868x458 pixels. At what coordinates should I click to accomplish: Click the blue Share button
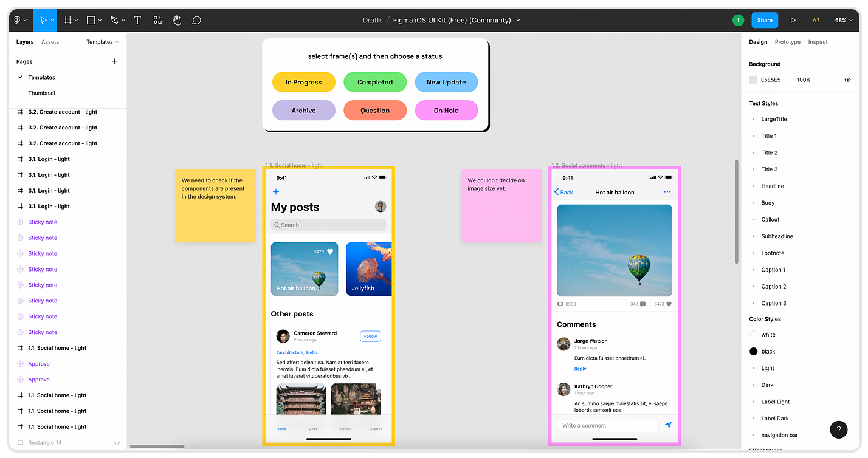tap(765, 20)
